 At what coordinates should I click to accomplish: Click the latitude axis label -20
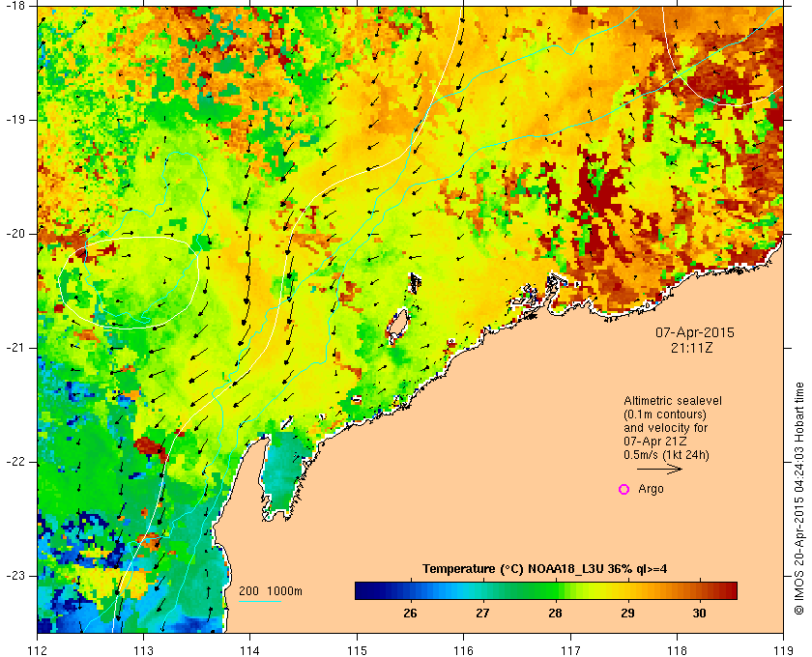tap(14, 234)
